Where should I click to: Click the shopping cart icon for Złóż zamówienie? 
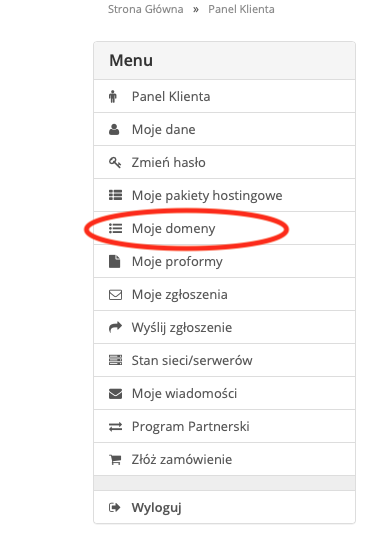pyautogui.click(x=115, y=460)
